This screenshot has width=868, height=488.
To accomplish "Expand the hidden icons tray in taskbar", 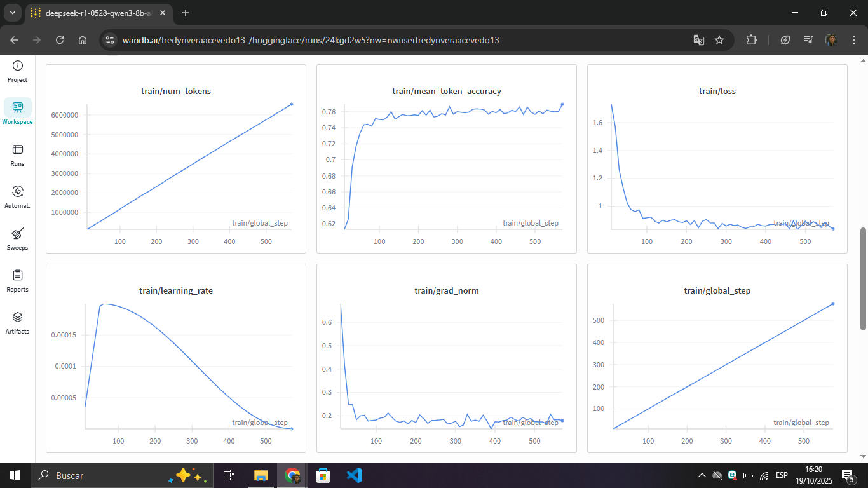I will coord(702,475).
